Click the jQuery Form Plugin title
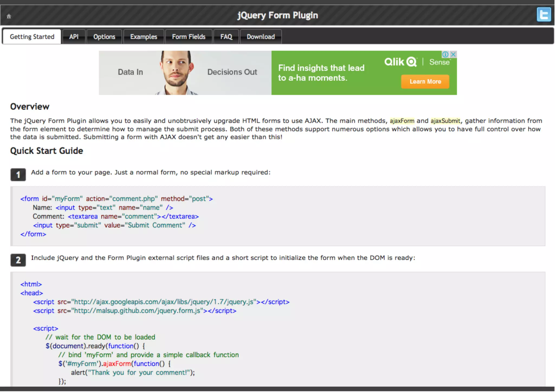This screenshot has width=555, height=392. [x=277, y=15]
